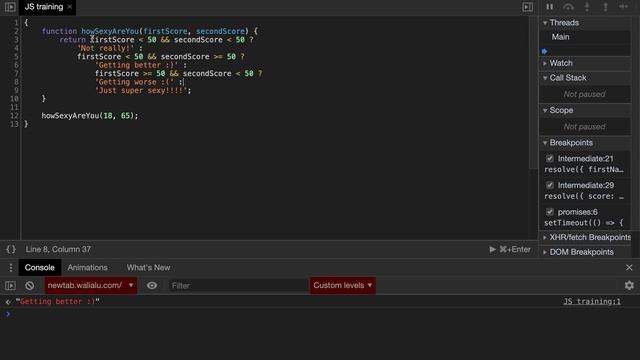Open the drawer three-dot menu
This screenshot has width=640, height=360.
(x=11, y=268)
